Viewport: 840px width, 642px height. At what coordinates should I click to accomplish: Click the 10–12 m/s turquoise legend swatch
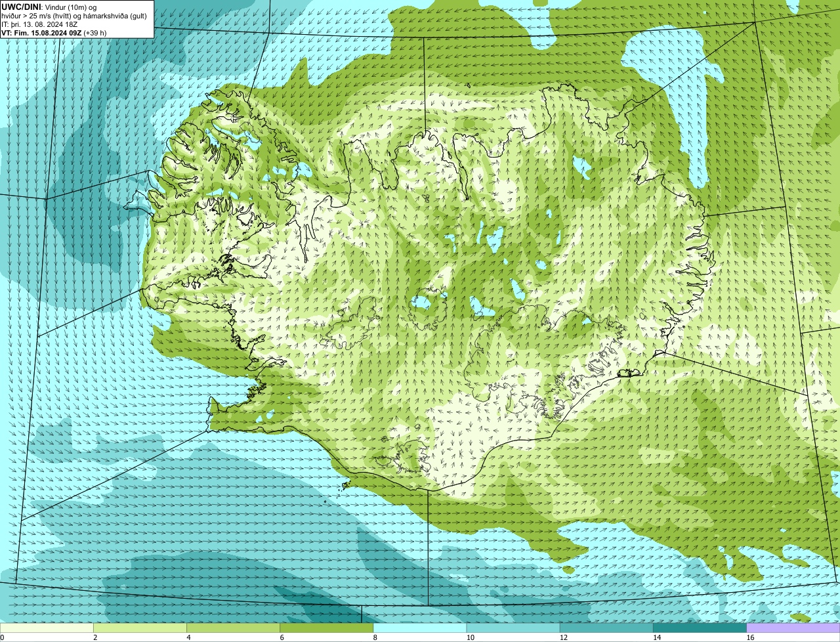pos(513,628)
